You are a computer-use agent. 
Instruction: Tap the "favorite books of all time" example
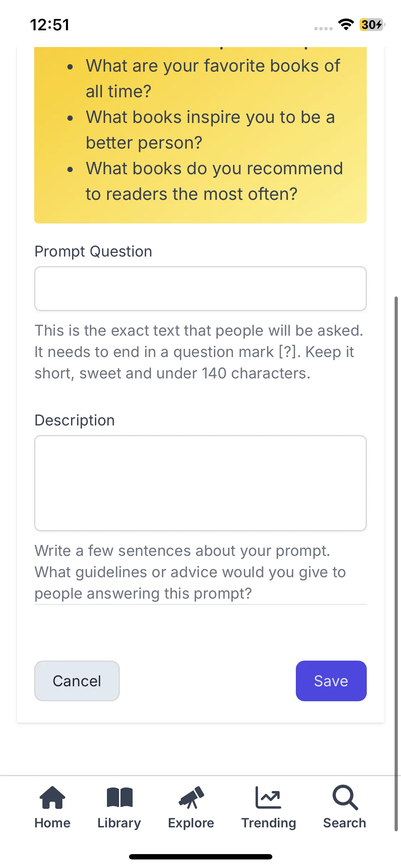tap(213, 78)
